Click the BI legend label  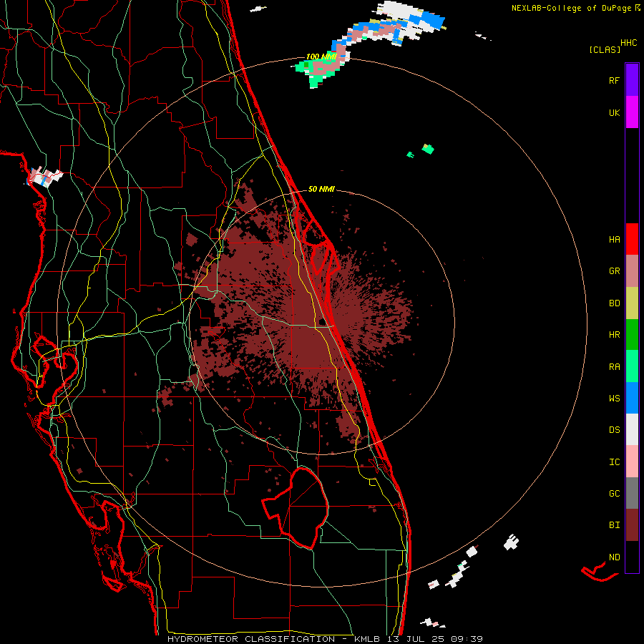point(614,525)
